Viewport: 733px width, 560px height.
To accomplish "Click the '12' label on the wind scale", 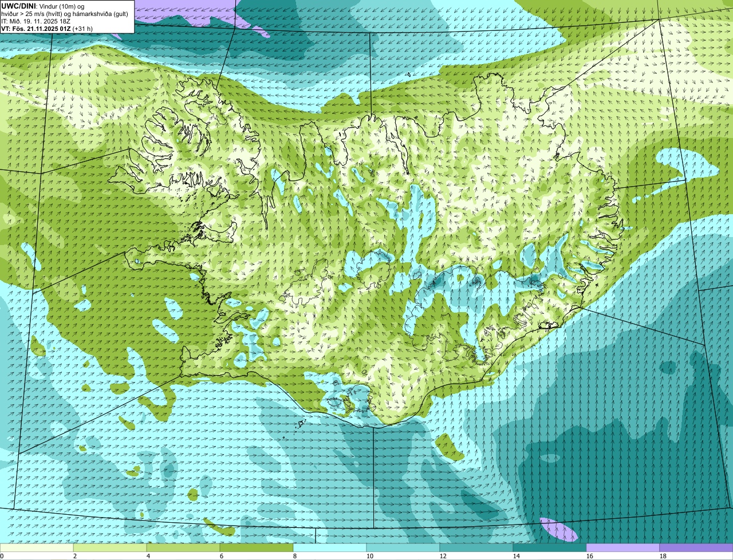I will click(x=443, y=556).
